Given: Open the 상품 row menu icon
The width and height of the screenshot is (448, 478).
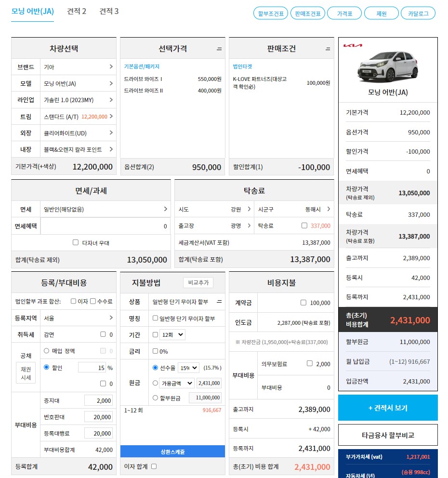Looking at the screenshot, I should pos(219,302).
